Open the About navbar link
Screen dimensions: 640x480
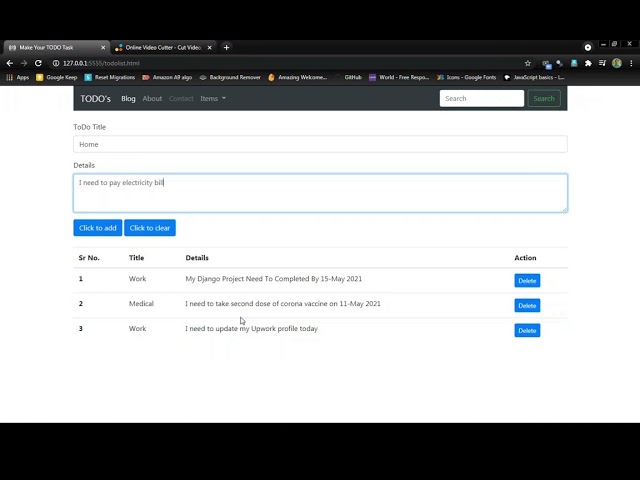152,99
